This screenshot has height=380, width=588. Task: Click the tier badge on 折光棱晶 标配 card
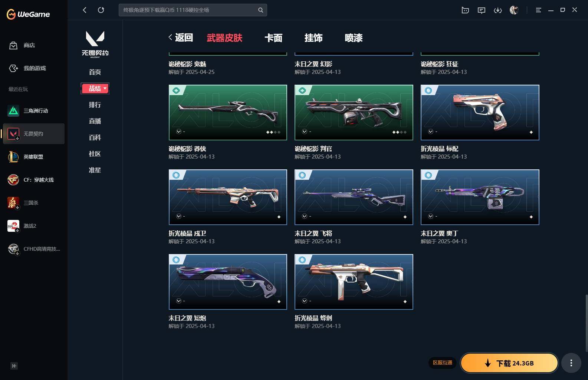point(428,90)
